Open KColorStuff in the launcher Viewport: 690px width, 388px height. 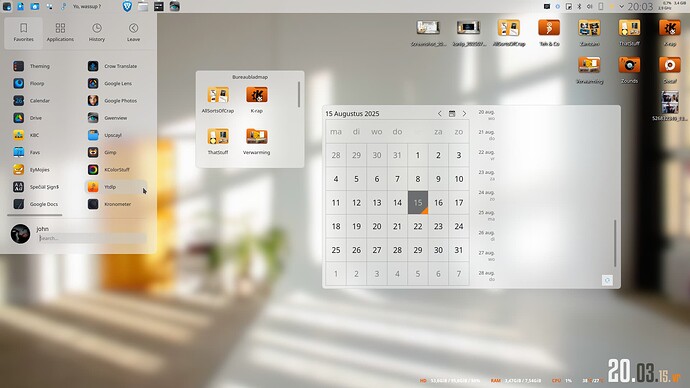[115, 169]
